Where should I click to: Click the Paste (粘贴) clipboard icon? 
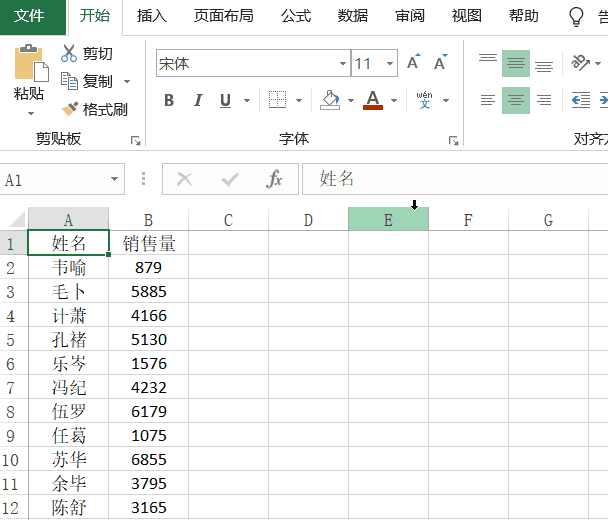(31, 63)
